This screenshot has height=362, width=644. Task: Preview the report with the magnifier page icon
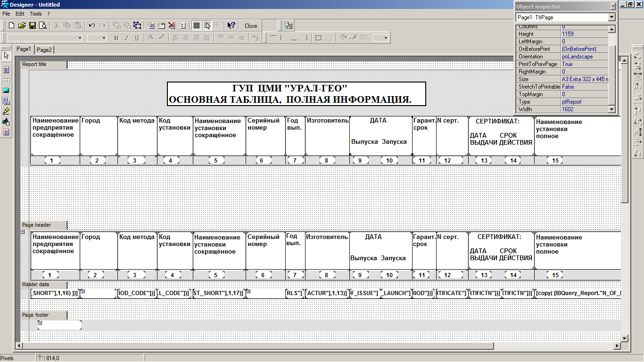pos(43,25)
